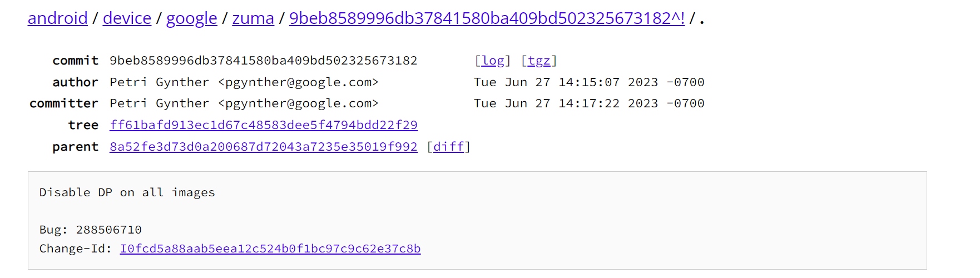Screen dimensions: 980x278
Task: Open the zuma repository breadcrumb
Action: click(x=253, y=18)
